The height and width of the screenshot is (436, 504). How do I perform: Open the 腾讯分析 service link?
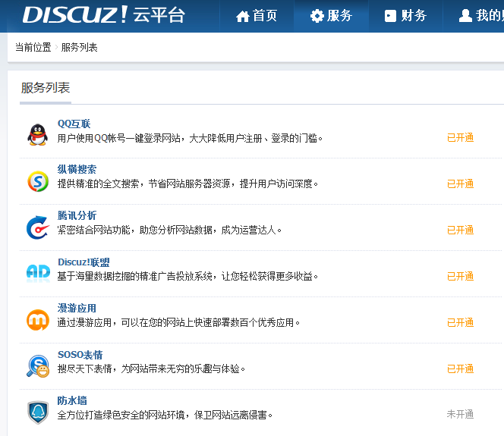77,215
